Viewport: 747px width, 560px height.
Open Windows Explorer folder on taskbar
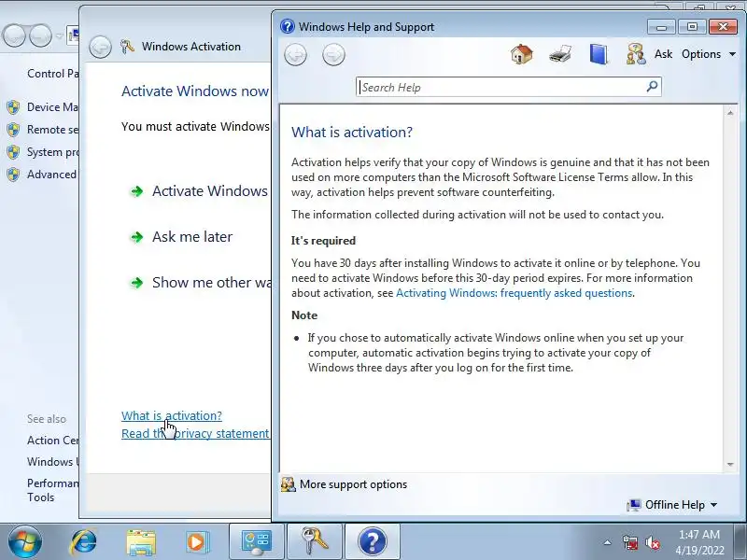(141, 542)
